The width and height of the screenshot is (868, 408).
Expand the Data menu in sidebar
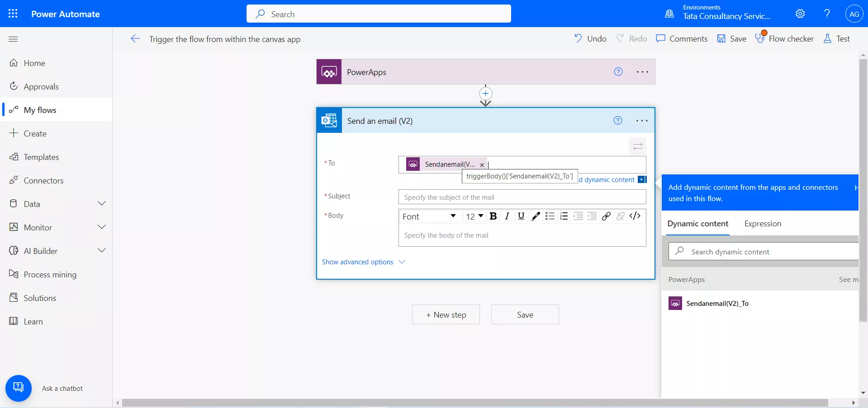coord(102,204)
